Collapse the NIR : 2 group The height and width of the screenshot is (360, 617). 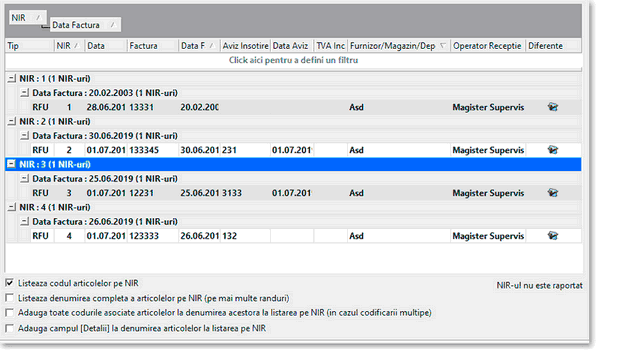12,121
